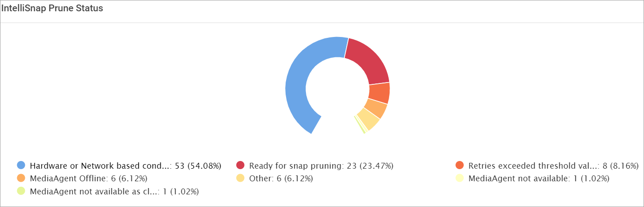The width and height of the screenshot is (644, 207).
Task: Select the yellow Other donut slice
Action: (368, 120)
